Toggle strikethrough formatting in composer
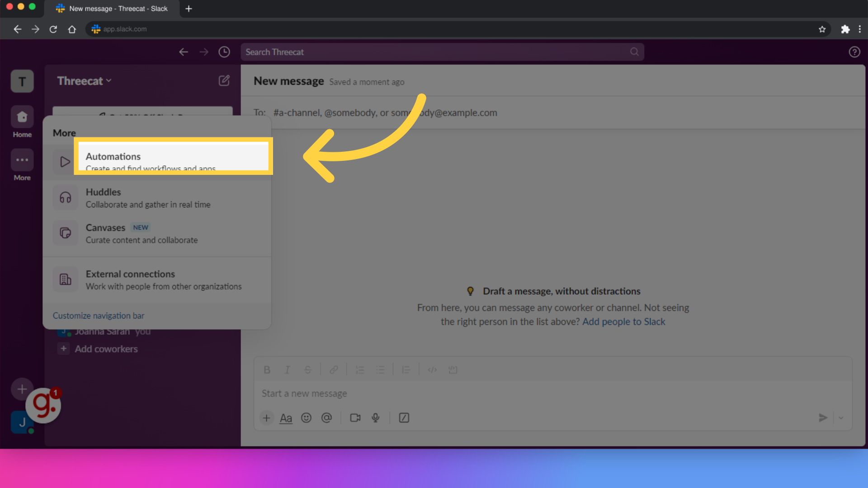Viewport: 868px width, 488px height. (x=308, y=370)
